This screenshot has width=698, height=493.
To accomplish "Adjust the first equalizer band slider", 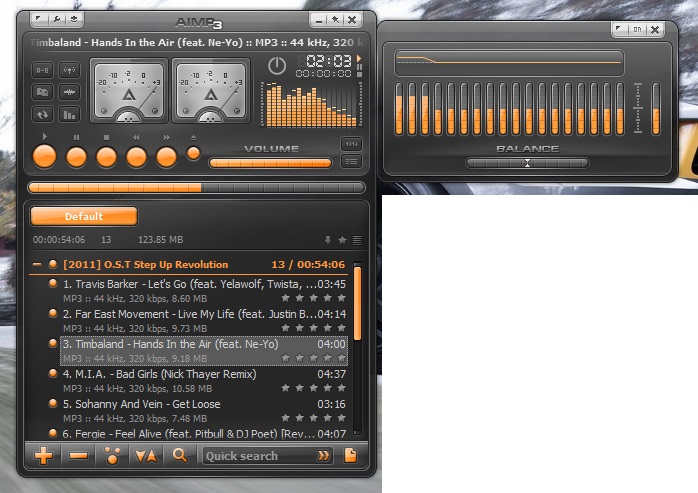I will coord(399,108).
